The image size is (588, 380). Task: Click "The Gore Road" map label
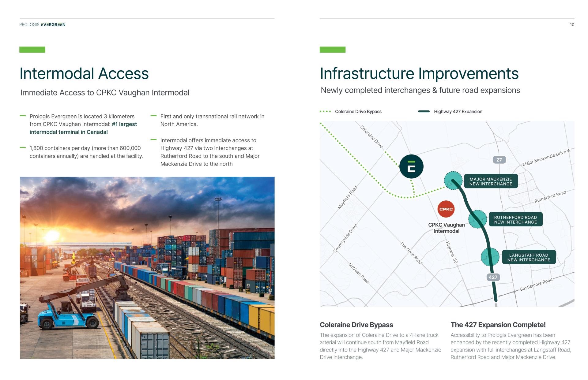pos(411,253)
